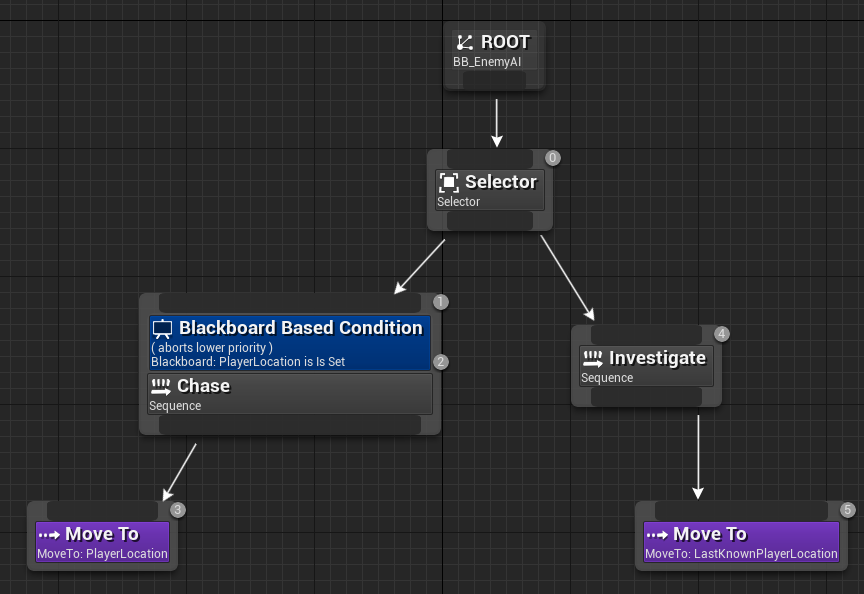The image size is (864, 594).
Task: Click execution index badge 2 beside decorator
Action: 441,362
